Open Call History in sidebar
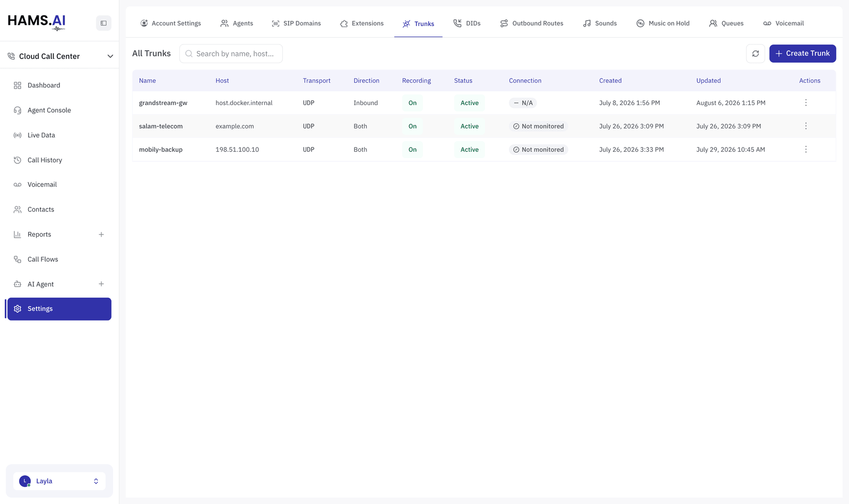This screenshot has height=504, width=849. [x=59, y=160]
